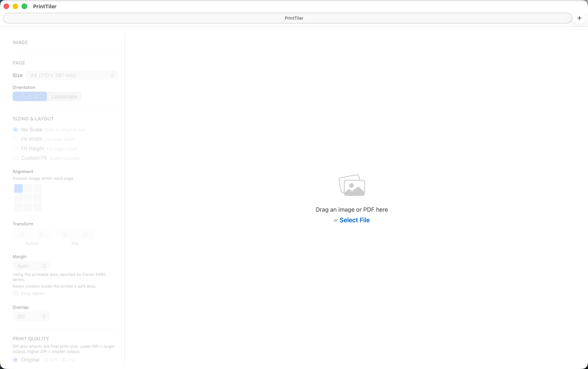Set alignment to bottom-right cell
588x369 pixels.
pos(37,207)
